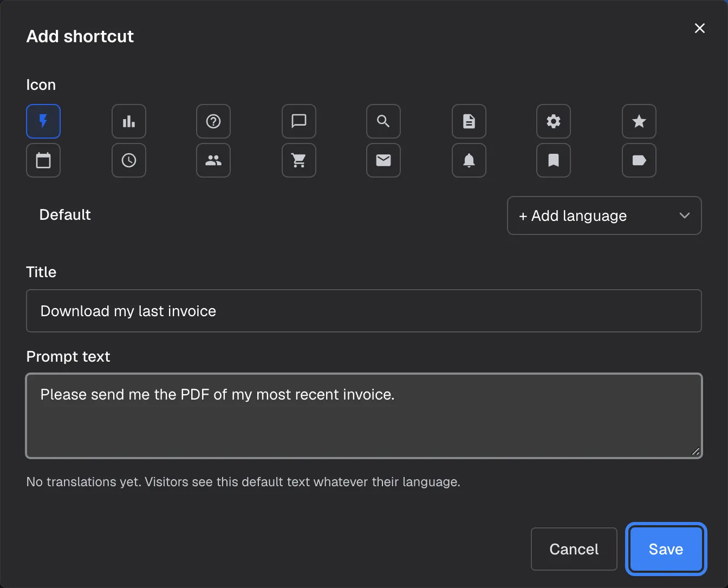Switch to the Default language tab
The width and height of the screenshot is (728, 588).
[65, 215]
